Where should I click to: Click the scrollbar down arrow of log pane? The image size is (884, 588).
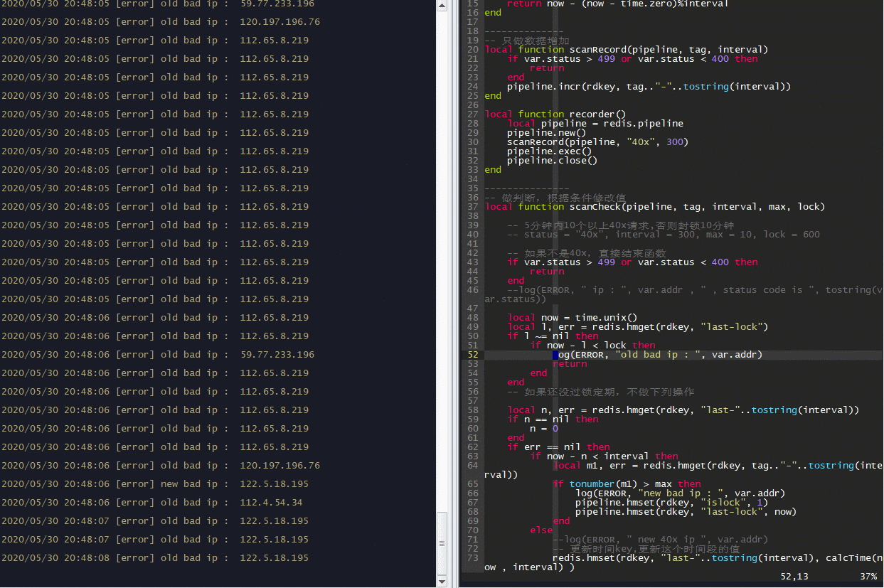(x=442, y=582)
